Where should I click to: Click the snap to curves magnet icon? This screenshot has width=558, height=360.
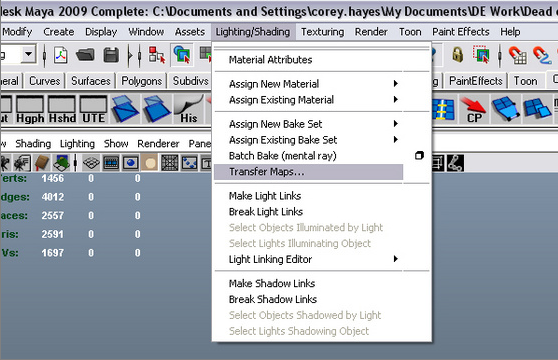click(x=542, y=55)
